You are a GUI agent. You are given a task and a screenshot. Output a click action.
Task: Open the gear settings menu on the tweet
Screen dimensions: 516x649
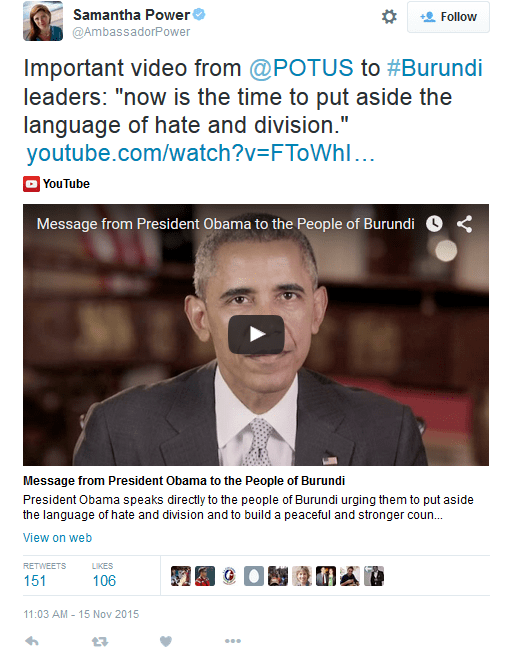tap(389, 17)
